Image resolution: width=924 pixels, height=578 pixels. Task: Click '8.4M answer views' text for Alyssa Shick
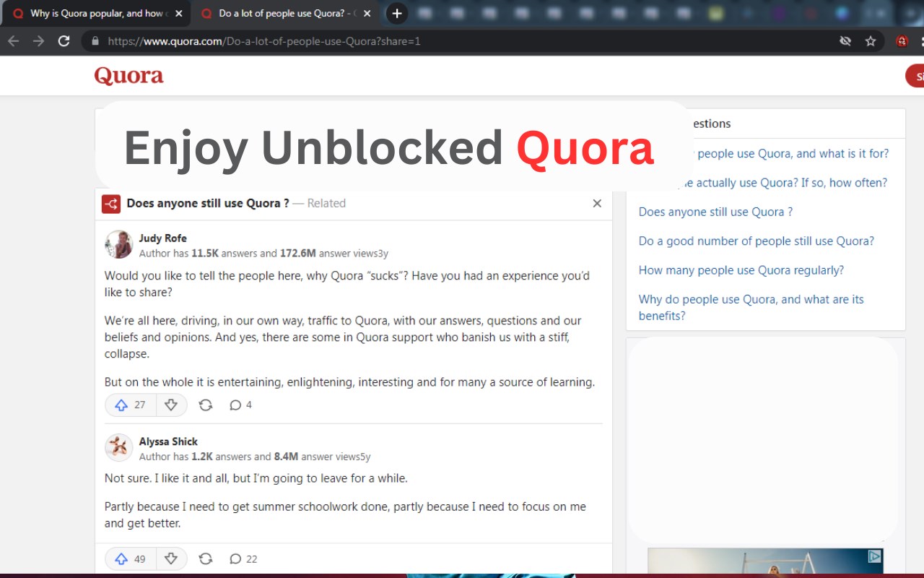[x=316, y=457]
